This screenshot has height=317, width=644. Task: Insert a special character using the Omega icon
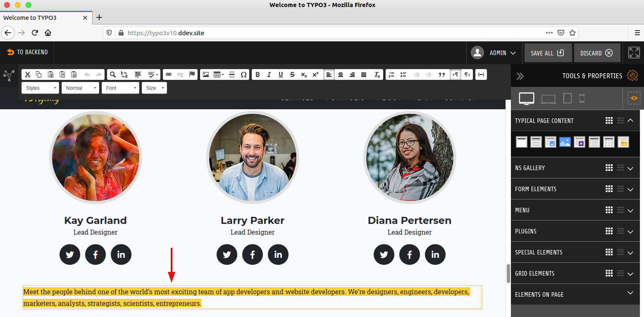click(x=244, y=74)
